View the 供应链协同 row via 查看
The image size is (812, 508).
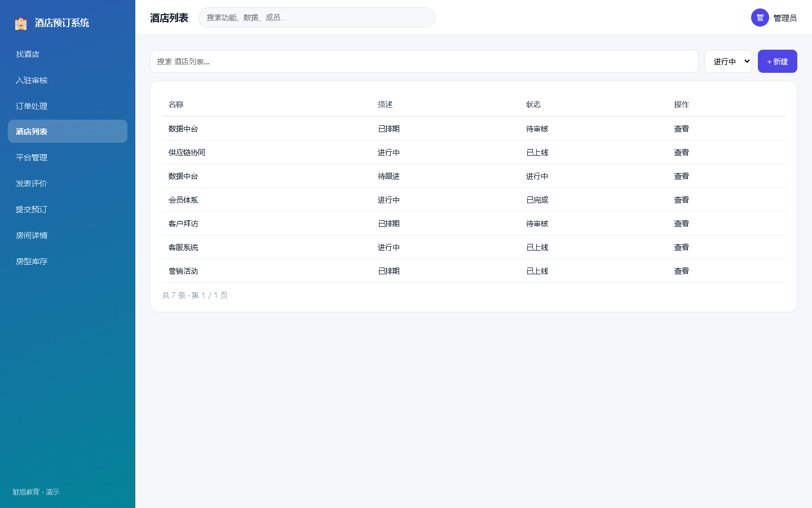681,152
